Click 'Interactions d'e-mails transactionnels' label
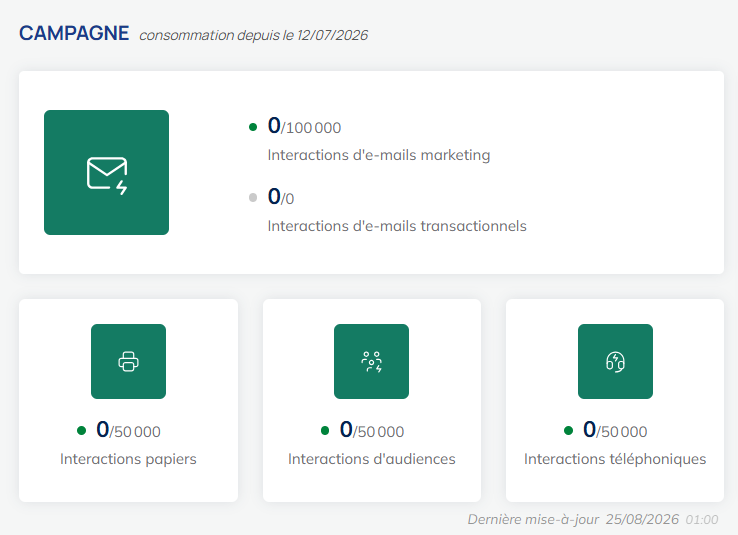Viewport: 738px width, 535px height. 397,226
